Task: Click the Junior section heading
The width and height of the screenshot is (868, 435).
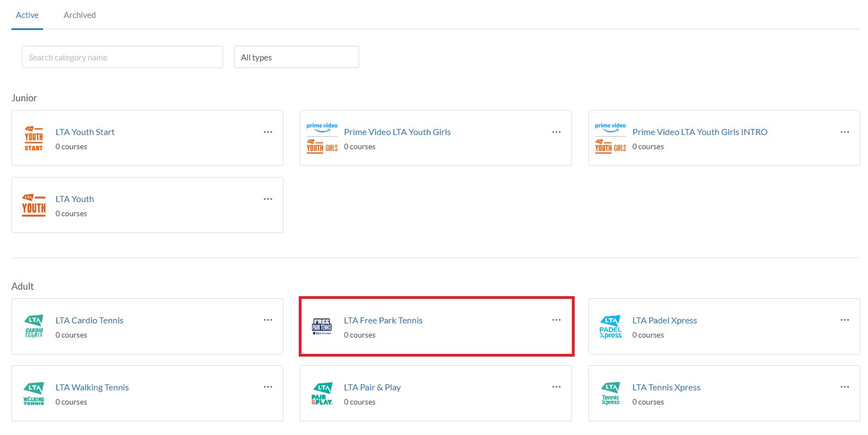Action: coord(24,98)
